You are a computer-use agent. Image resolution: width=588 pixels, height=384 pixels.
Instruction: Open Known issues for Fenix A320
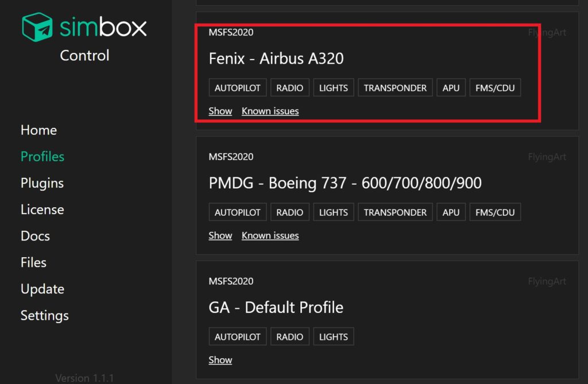click(x=270, y=111)
